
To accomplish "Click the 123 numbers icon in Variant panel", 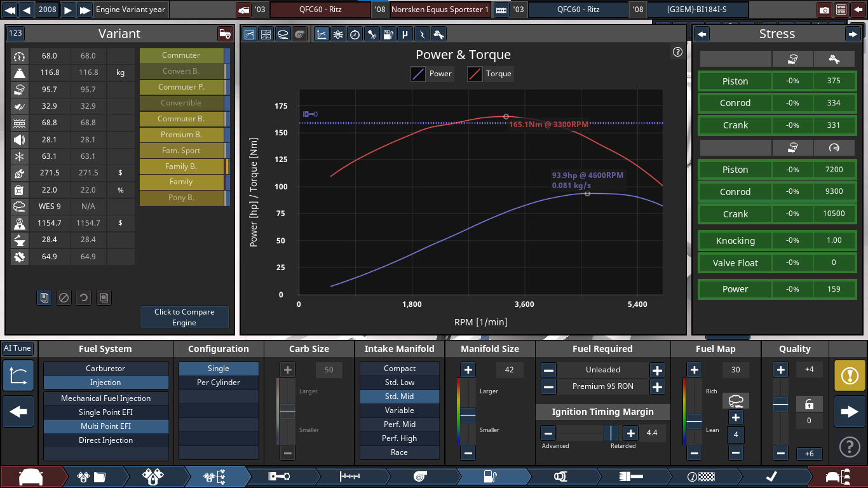I will pos(16,34).
